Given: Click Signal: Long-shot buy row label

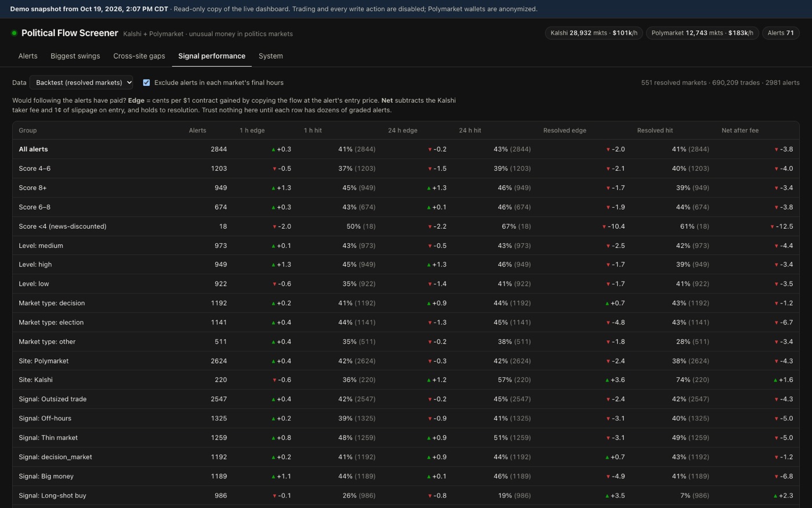Looking at the screenshot, I should 52,496.
